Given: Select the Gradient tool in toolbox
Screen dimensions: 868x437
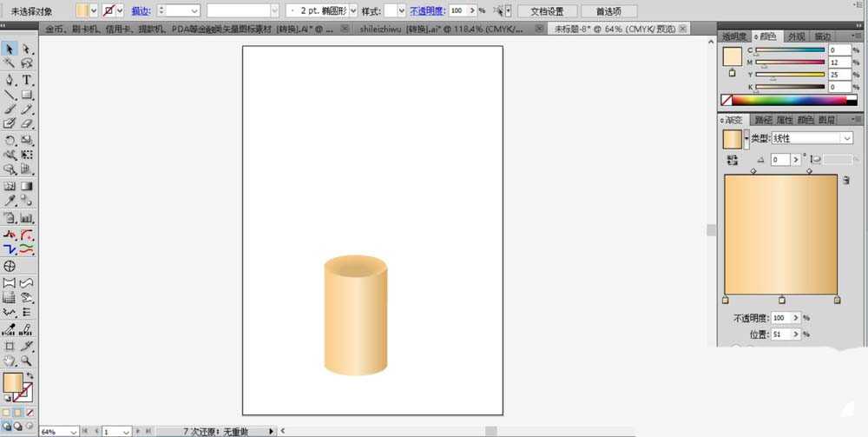Looking at the screenshot, I should [27, 186].
